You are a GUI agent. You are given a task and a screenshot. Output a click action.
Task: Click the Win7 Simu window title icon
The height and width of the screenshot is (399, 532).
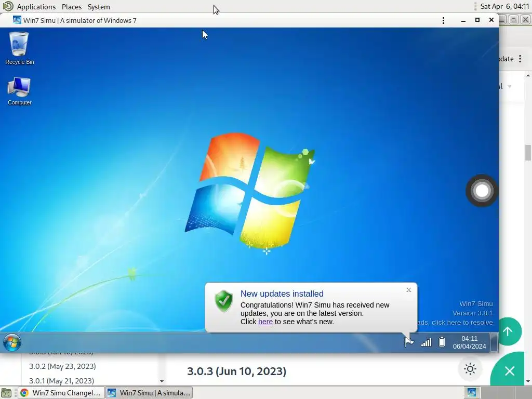[17, 20]
